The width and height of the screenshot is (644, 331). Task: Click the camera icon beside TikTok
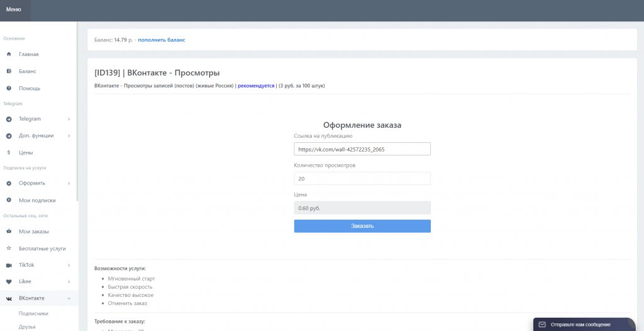(9, 265)
